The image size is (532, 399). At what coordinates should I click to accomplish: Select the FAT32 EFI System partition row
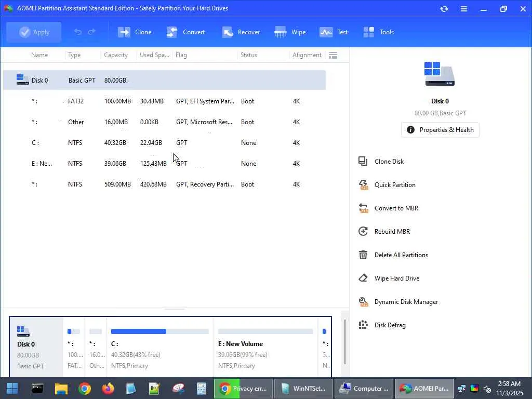point(165,101)
